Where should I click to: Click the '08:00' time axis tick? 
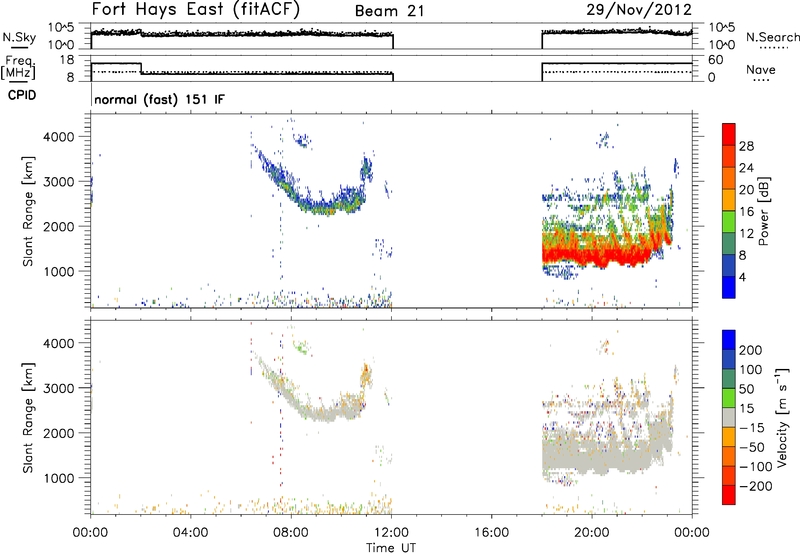coord(291,533)
